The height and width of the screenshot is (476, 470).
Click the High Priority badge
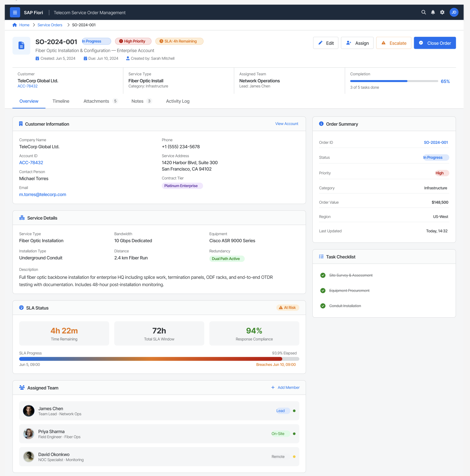pos(133,41)
